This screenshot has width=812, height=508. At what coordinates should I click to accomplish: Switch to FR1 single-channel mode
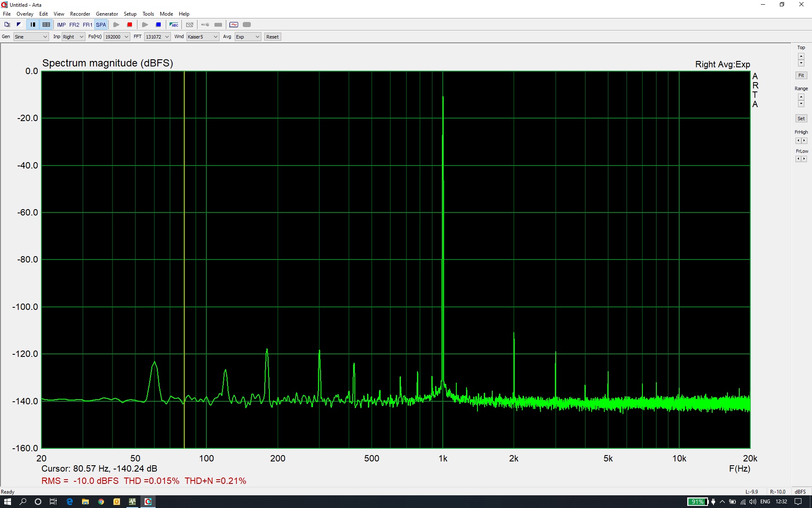tap(87, 25)
